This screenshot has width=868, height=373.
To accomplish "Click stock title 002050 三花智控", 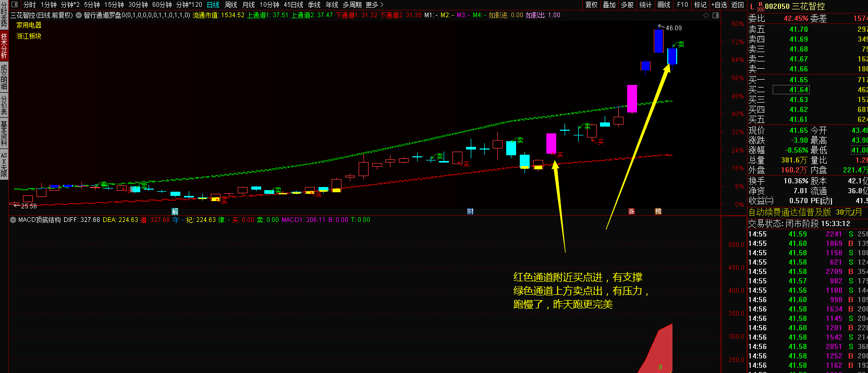I will coord(795,6).
